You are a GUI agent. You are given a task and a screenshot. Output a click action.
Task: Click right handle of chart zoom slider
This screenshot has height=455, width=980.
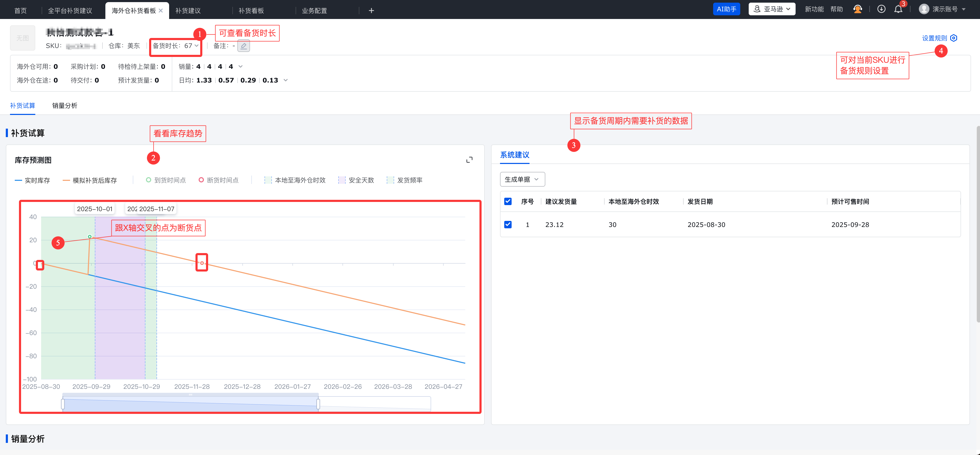tap(318, 404)
